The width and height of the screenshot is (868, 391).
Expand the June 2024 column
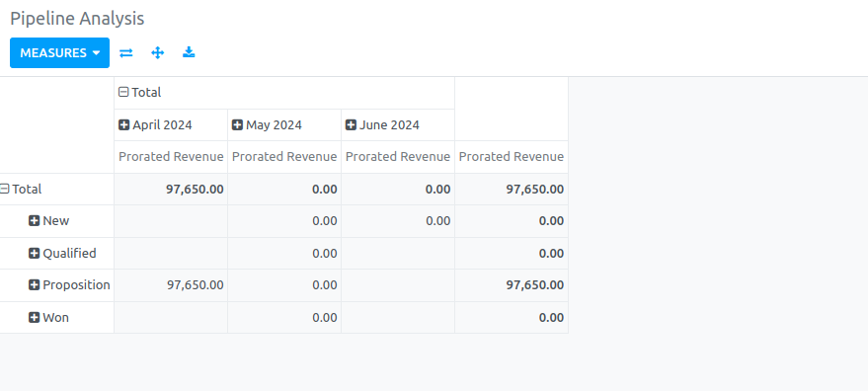coord(382,124)
